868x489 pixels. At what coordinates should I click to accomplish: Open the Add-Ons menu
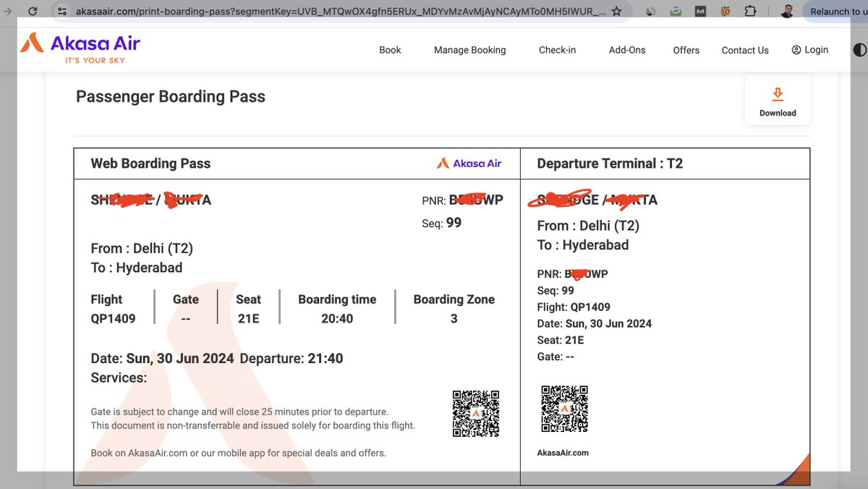[627, 50]
